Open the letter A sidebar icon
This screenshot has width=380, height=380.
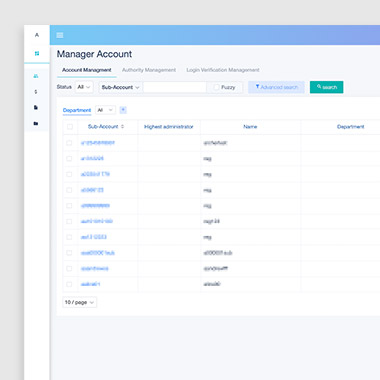(37, 35)
